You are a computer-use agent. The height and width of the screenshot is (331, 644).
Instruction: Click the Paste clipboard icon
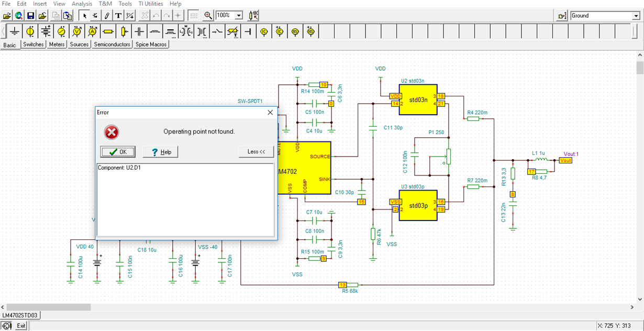tap(68, 16)
